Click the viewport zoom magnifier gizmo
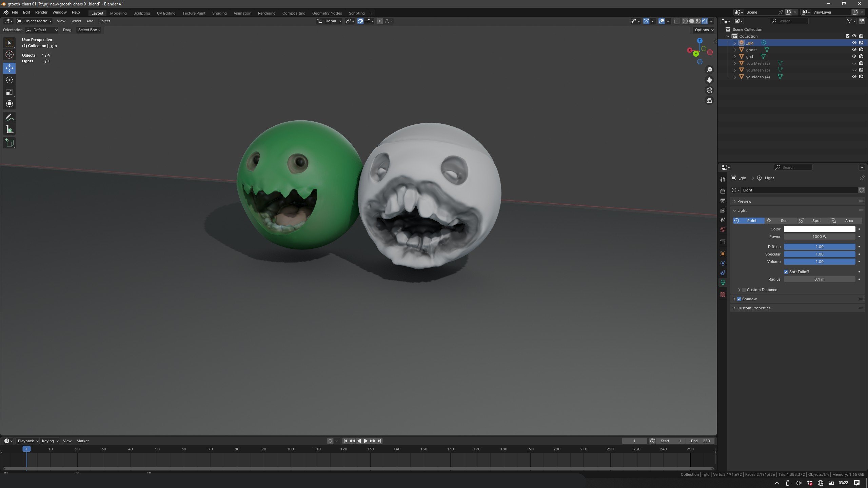The height and width of the screenshot is (488, 868). tap(709, 70)
